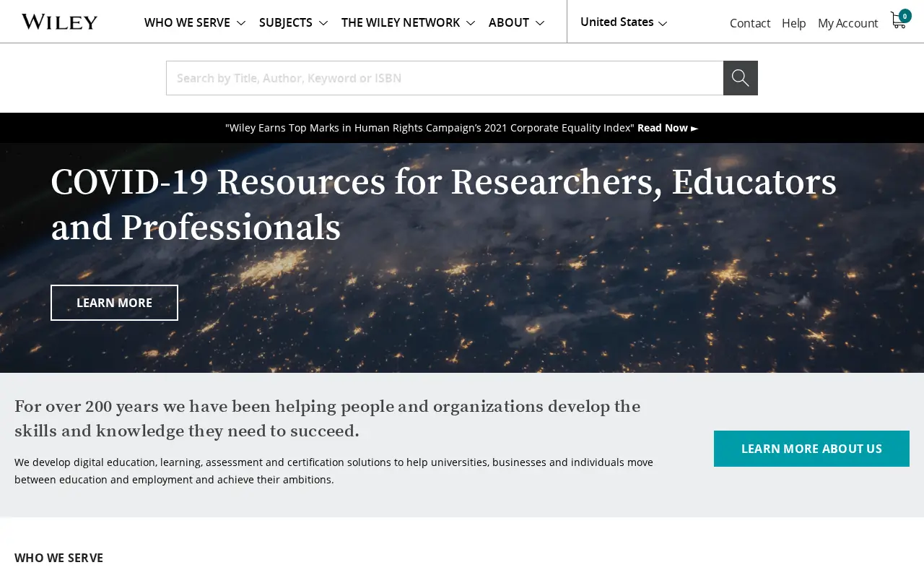Viewport: 924px width, 578px height.
Task: Go to the Contact page
Action: (750, 23)
